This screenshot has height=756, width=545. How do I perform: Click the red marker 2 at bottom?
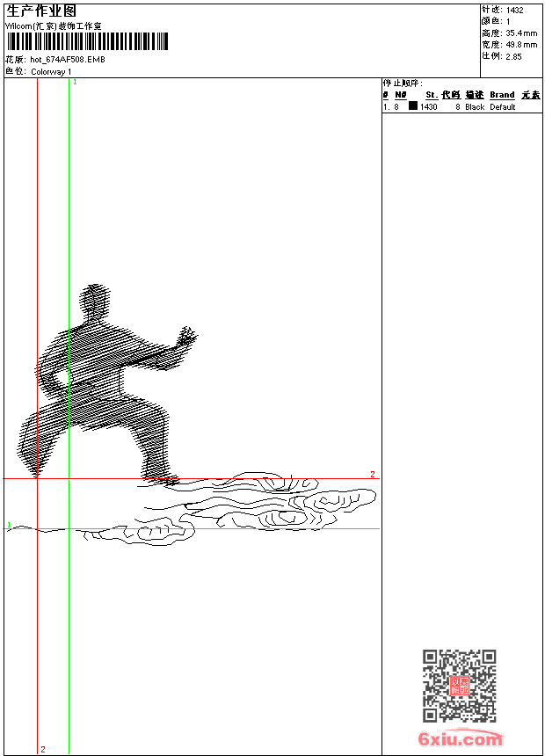pyautogui.click(x=42, y=749)
